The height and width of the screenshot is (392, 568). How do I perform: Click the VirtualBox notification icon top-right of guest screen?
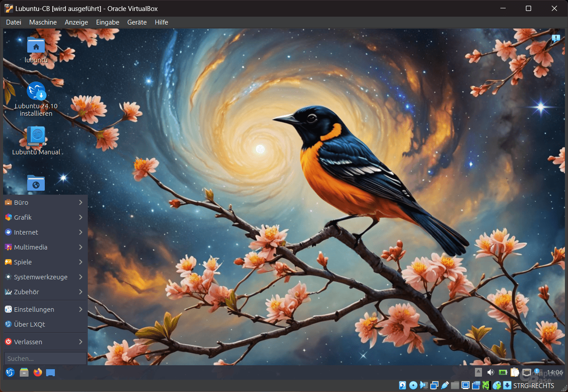pyautogui.click(x=556, y=39)
